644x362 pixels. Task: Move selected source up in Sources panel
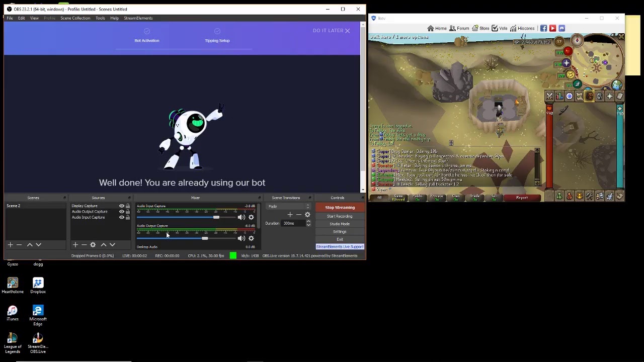tap(104, 245)
